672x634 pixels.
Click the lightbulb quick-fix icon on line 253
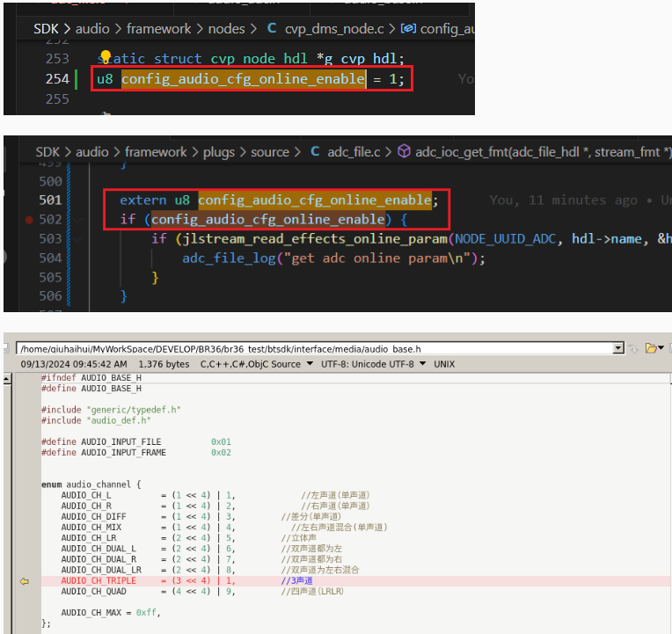106,56
